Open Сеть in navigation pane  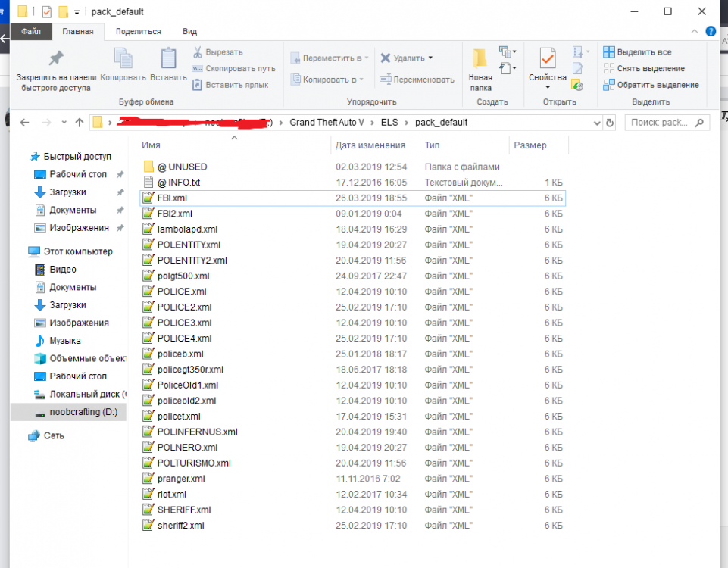coord(46,435)
